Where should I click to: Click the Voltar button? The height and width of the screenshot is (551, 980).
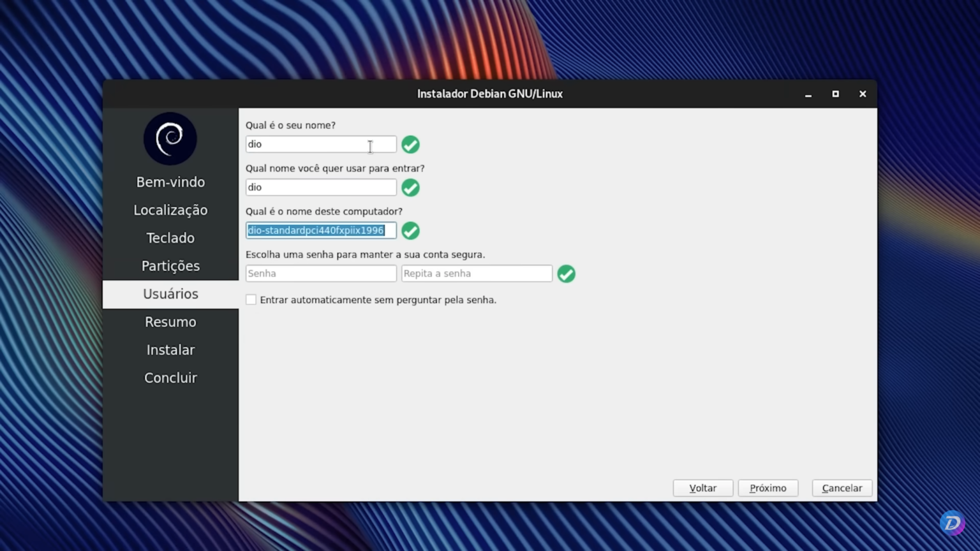point(702,488)
